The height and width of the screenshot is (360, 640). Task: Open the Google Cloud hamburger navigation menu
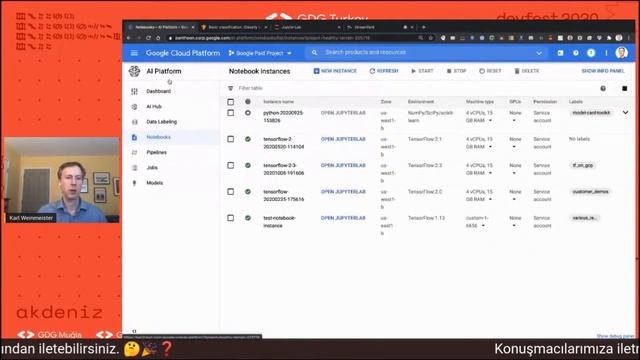coord(134,53)
